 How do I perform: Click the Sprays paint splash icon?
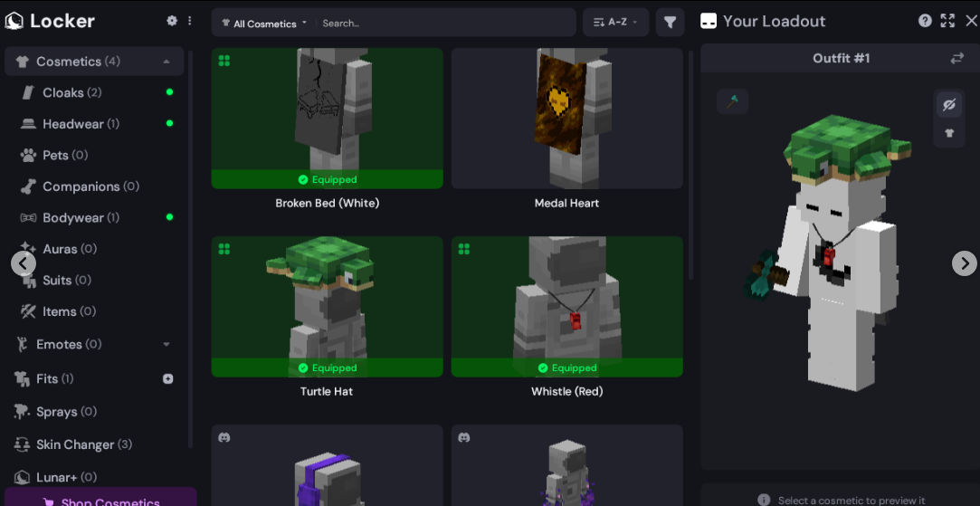point(22,412)
